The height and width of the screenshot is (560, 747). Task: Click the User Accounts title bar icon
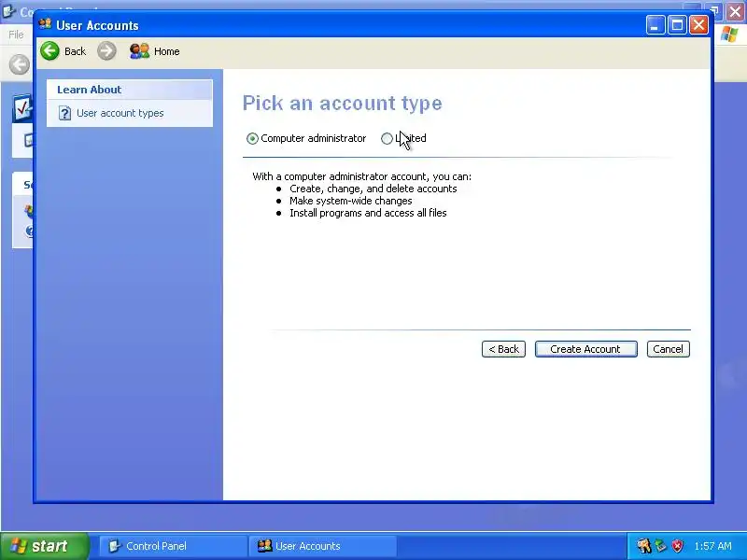pyautogui.click(x=45, y=24)
